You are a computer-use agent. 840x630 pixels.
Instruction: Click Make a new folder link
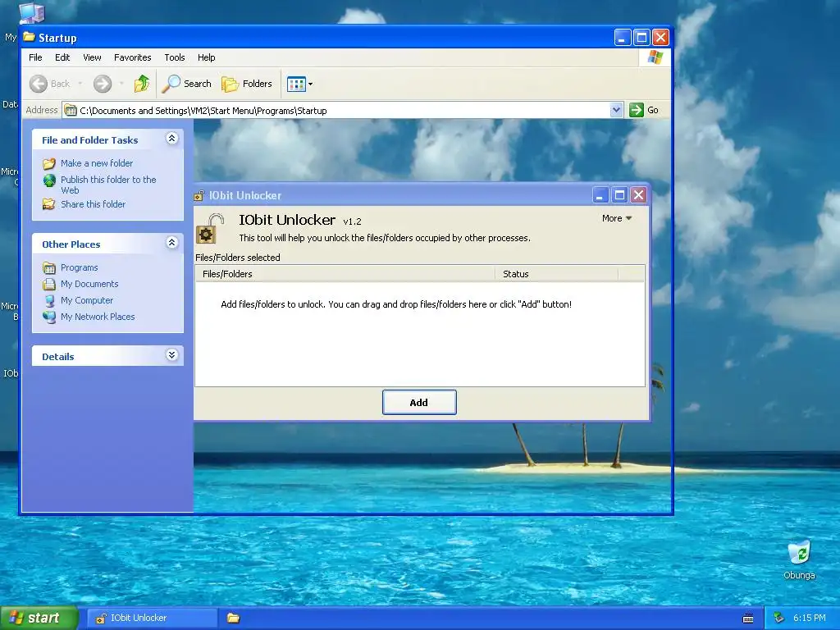click(97, 163)
